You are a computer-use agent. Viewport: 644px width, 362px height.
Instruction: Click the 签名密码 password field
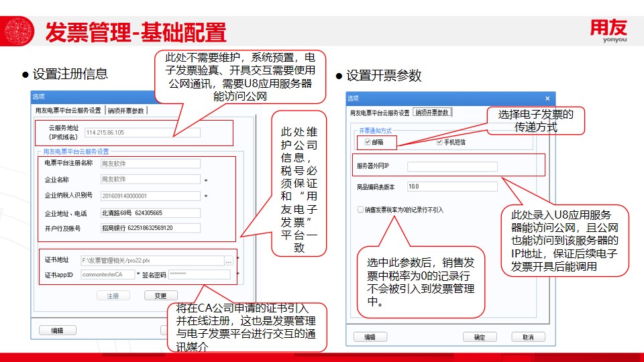coord(199,275)
